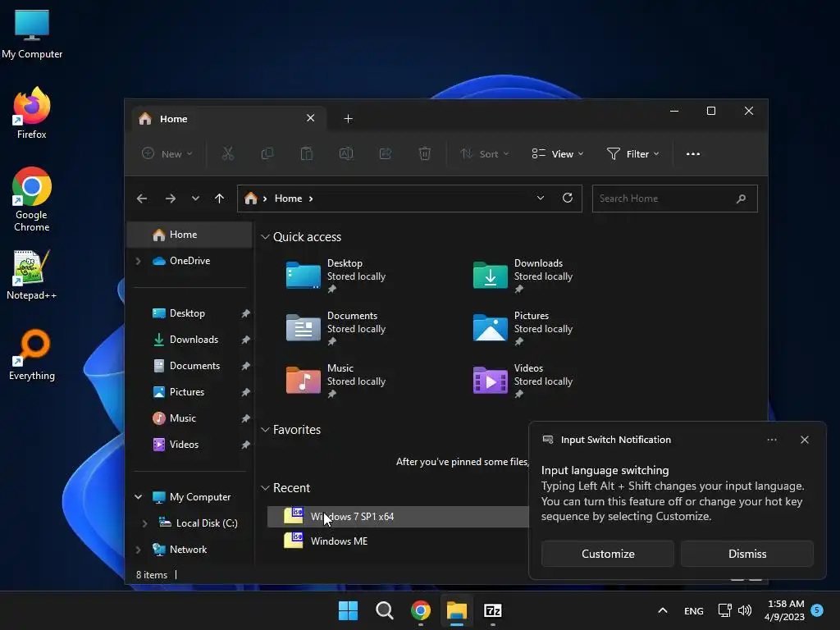Open clock and date panel

click(x=784, y=610)
